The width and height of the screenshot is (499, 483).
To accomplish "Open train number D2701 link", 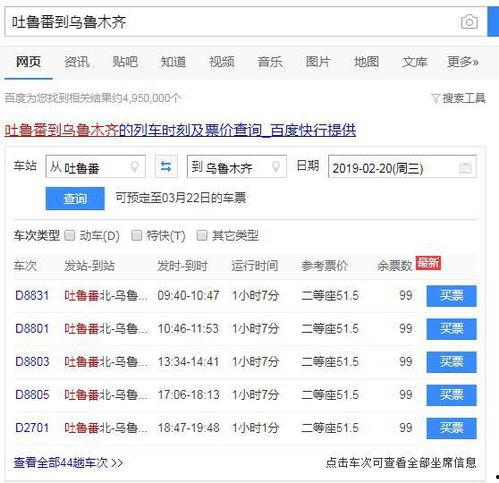I will click(32, 428).
